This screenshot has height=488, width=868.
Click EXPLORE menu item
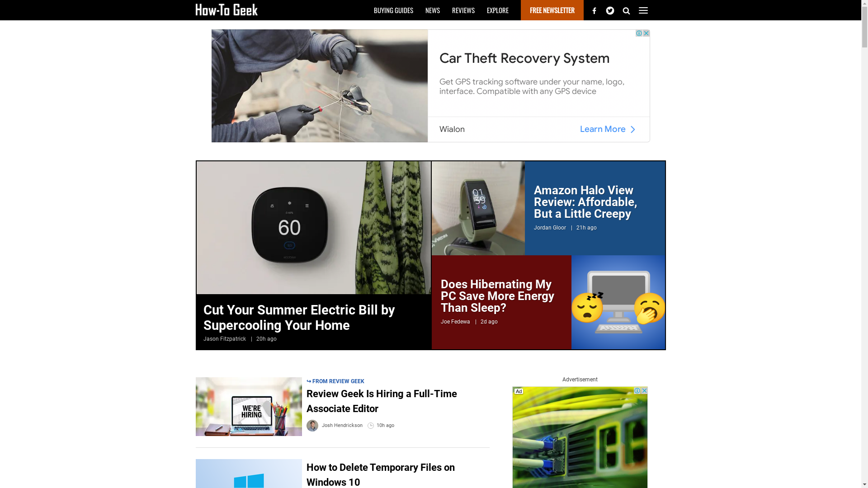(497, 10)
